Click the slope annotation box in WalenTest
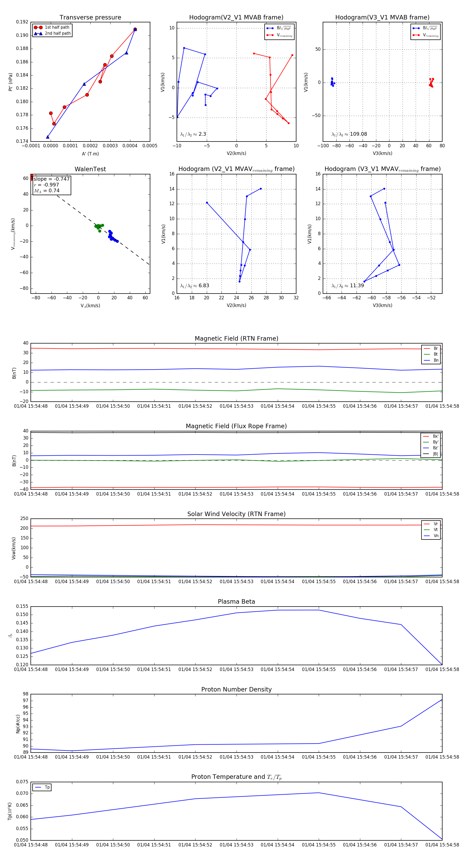The image size is (473, 868). click(52, 185)
